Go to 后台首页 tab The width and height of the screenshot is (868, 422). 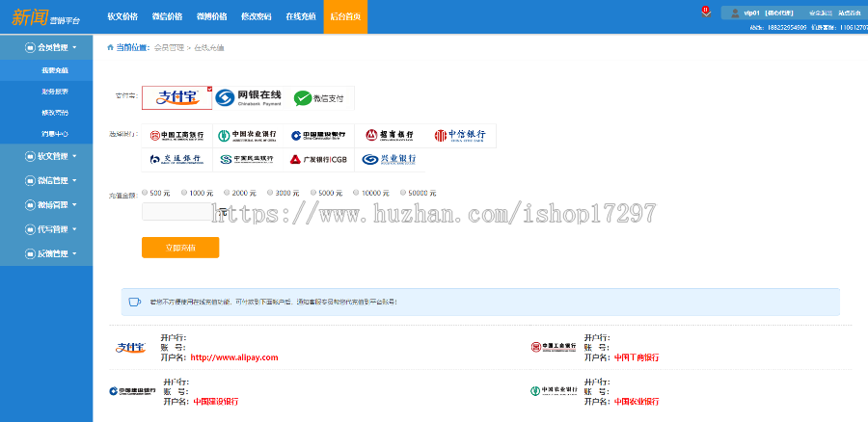[x=345, y=16]
